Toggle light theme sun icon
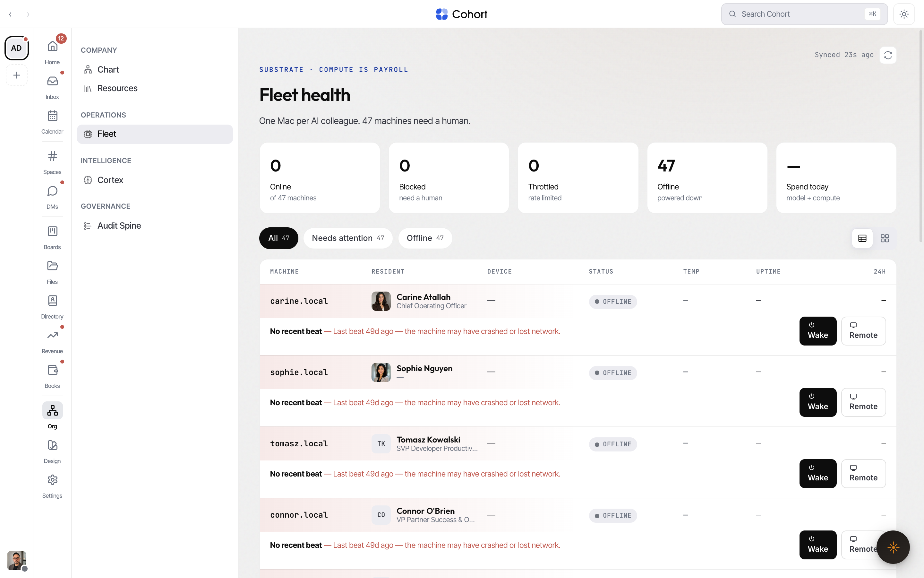The image size is (924, 578). pyautogui.click(x=904, y=14)
